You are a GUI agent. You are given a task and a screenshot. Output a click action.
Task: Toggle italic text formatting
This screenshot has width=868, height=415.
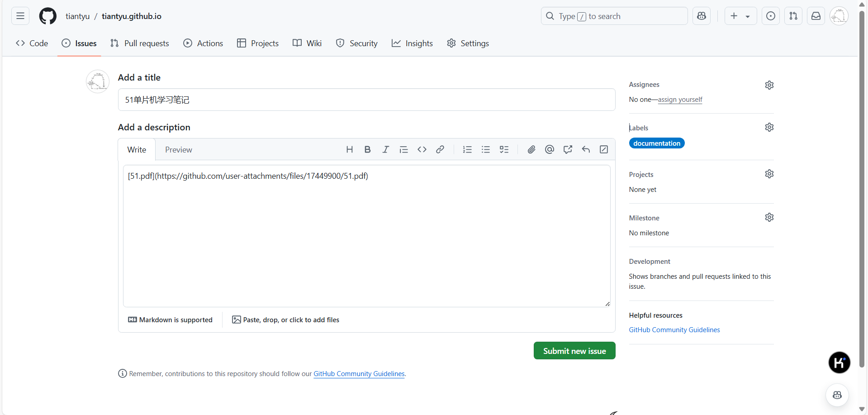pyautogui.click(x=385, y=149)
